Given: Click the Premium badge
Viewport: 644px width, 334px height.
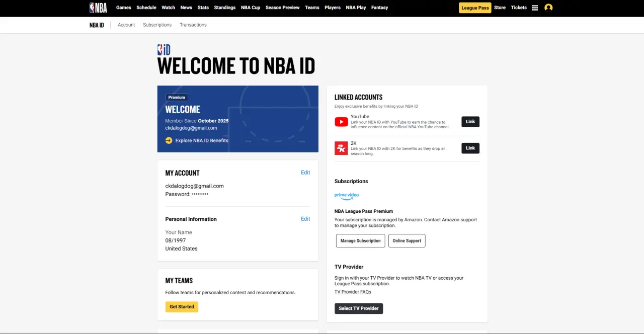Looking at the screenshot, I should coord(177,97).
